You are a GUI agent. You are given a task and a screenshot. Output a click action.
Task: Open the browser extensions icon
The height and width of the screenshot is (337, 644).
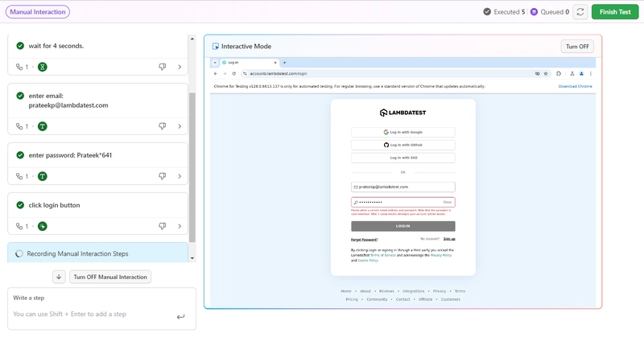559,74
